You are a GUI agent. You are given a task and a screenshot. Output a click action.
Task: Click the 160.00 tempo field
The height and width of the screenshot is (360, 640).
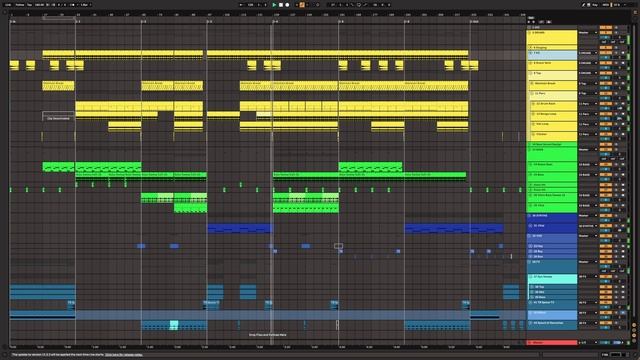(x=39, y=5)
